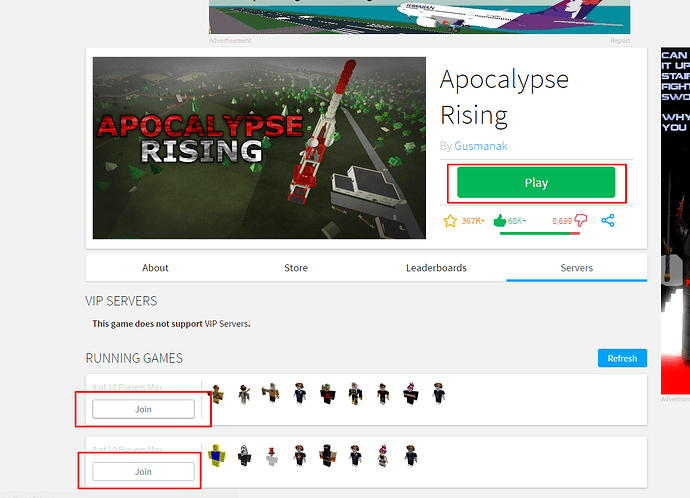Select the yellow noob avatar in second server

(217, 455)
